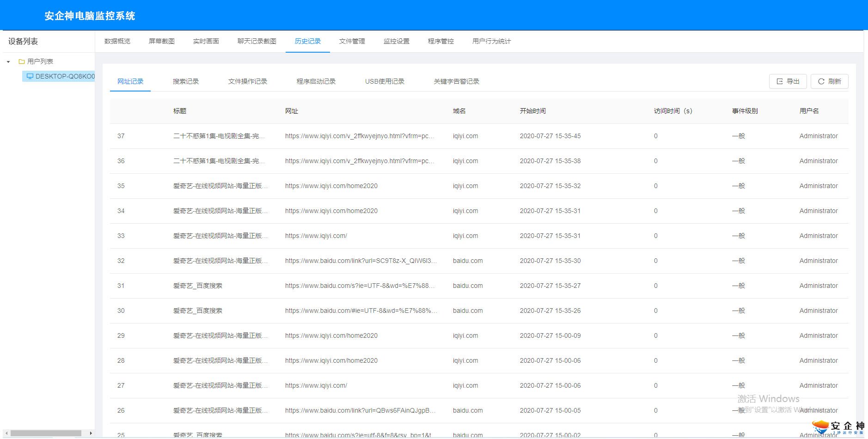This screenshot has width=868, height=439.
Task: Click the monitor icon beside DESKTOP-QO8KO0
Action: (x=30, y=76)
